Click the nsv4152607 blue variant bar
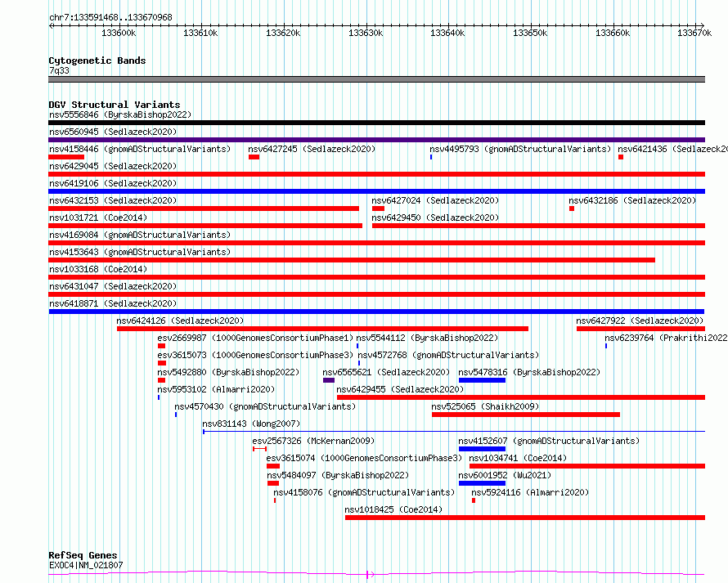 point(482,449)
